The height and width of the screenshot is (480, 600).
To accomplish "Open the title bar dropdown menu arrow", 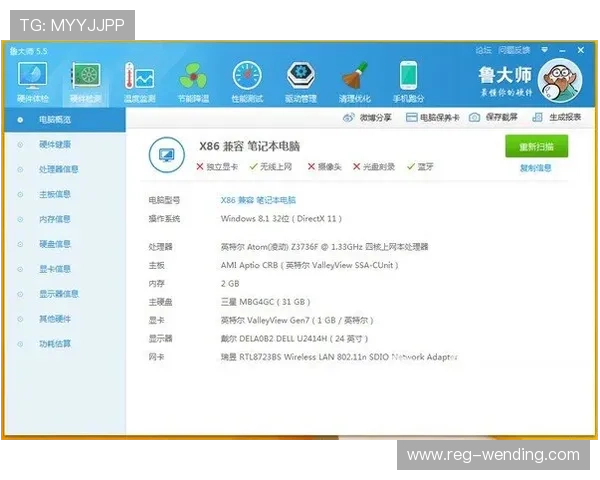I will [545, 50].
